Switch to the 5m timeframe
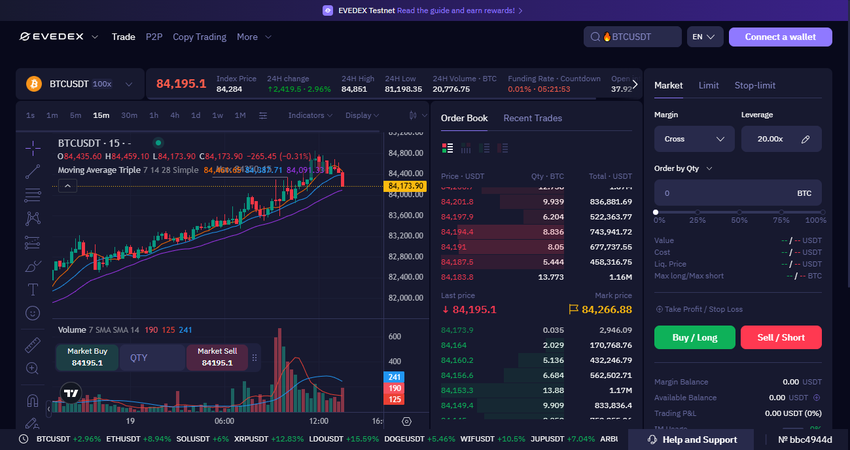The image size is (850, 450). [75, 115]
